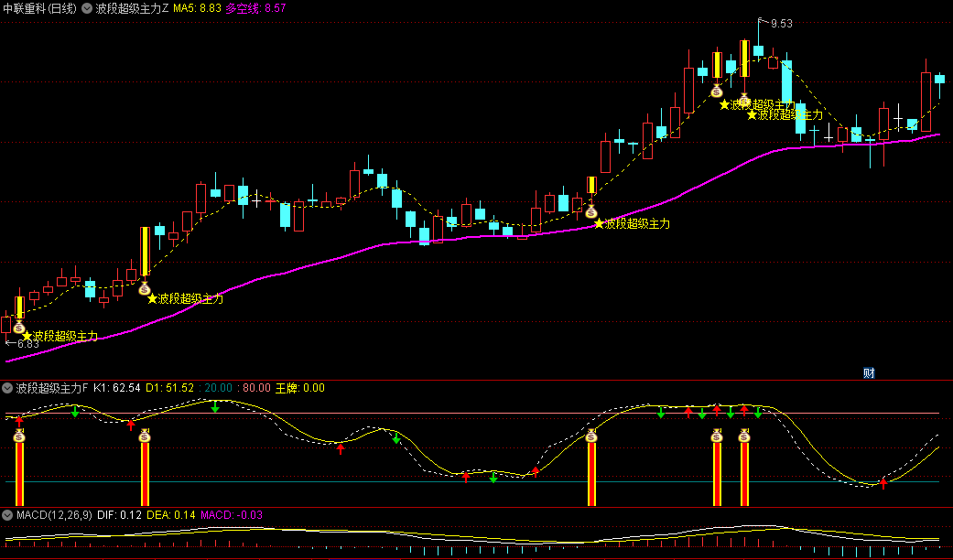Open the MACD(12,26,9) indicator dropdown arrow
Screen dimensions: 953x560
[7, 515]
